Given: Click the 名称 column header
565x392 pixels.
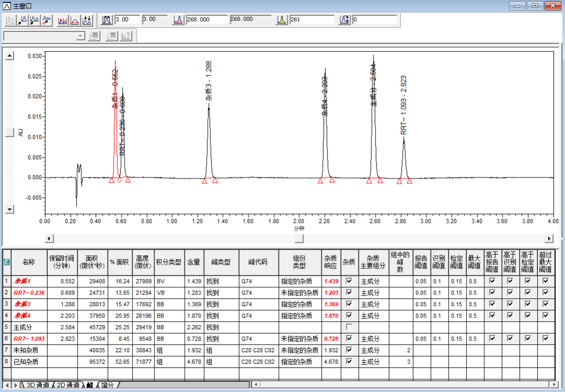Looking at the screenshot, I should (29, 262).
